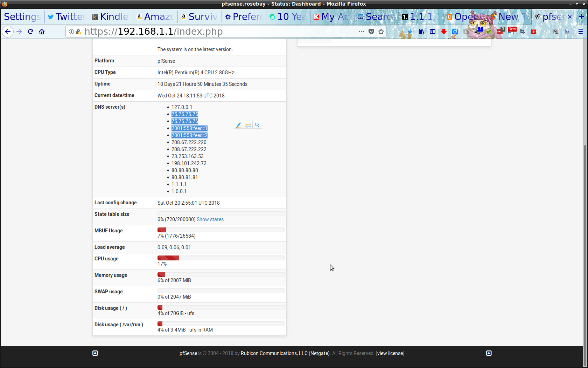Open the Firefox hamburger menu
Image resolution: width=588 pixels, height=368 pixels.
(580, 32)
